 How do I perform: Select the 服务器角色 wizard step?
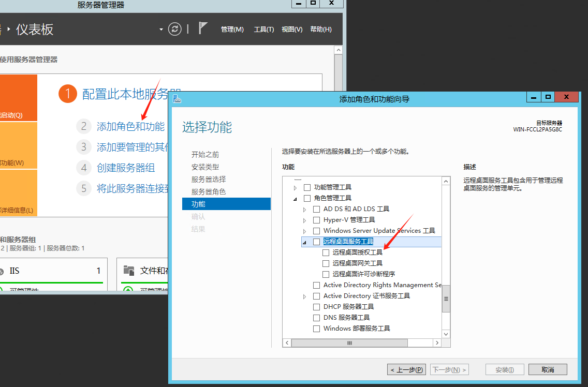[x=208, y=191]
